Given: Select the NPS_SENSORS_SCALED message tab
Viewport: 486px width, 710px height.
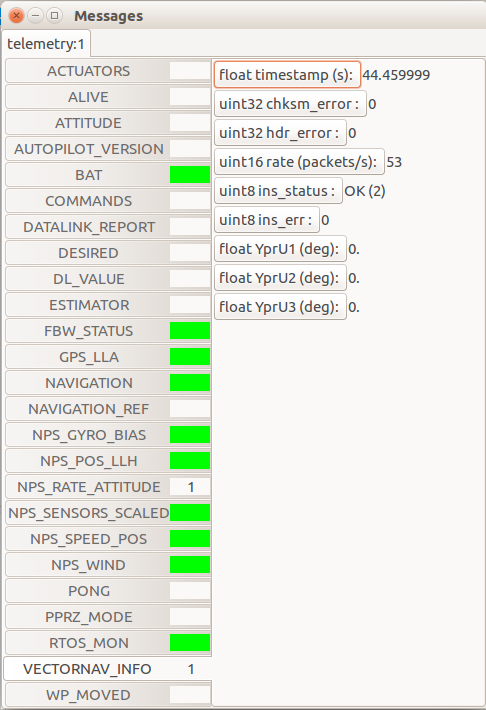Looking at the screenshot, I should [108, 513].
